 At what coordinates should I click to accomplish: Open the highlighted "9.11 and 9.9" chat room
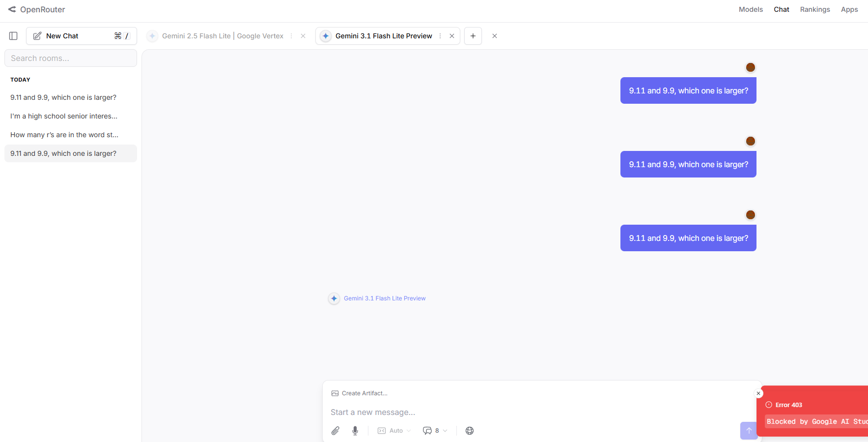pyautogui.click(x=71, y=153)
